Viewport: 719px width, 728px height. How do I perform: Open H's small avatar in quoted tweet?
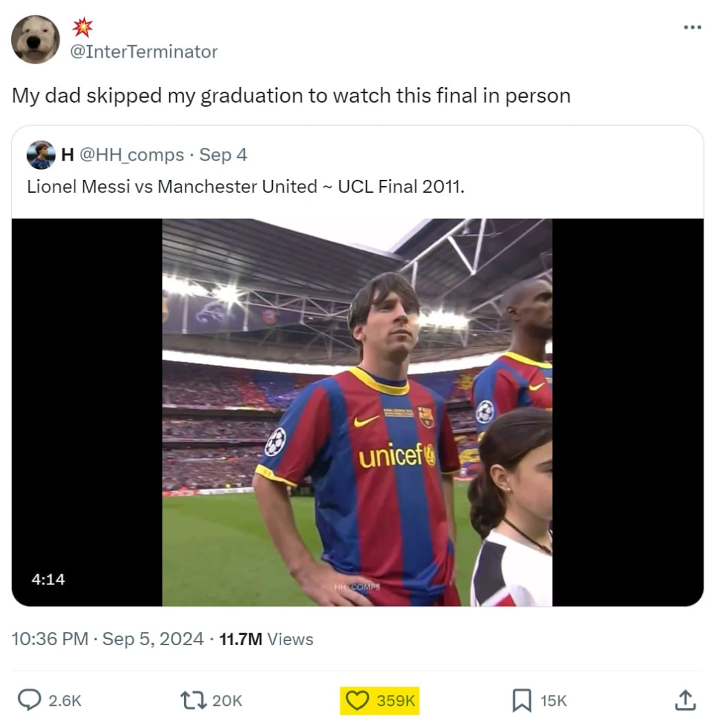(41, 155)
